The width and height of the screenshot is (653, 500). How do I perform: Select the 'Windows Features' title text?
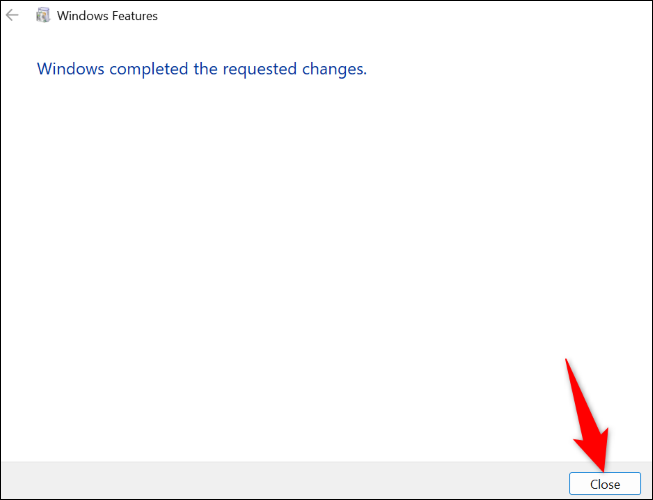click(x=107, y=16)
